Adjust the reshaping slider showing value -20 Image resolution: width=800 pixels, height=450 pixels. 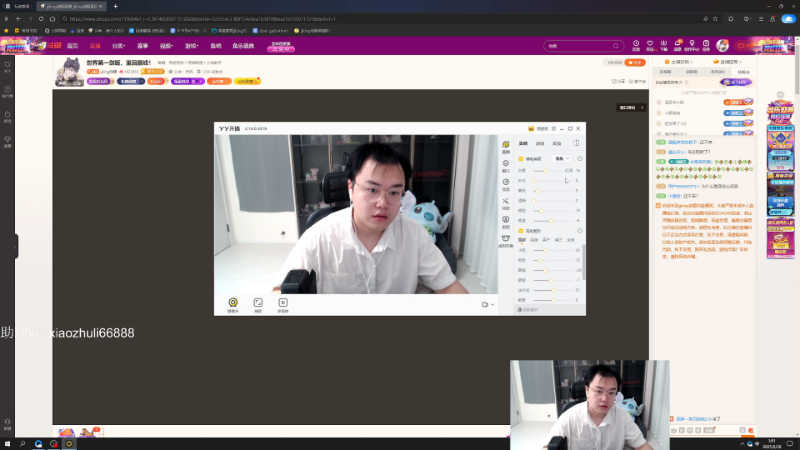(x=554, y=270)
